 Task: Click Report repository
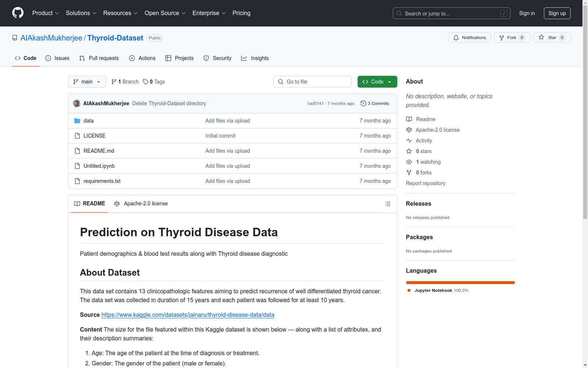click(x=426, y=183)
